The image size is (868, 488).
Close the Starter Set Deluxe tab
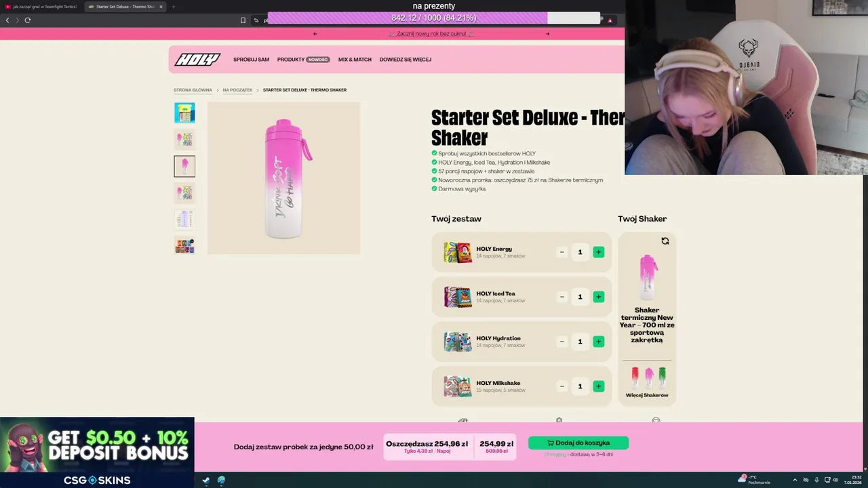(x=161, y=7)
